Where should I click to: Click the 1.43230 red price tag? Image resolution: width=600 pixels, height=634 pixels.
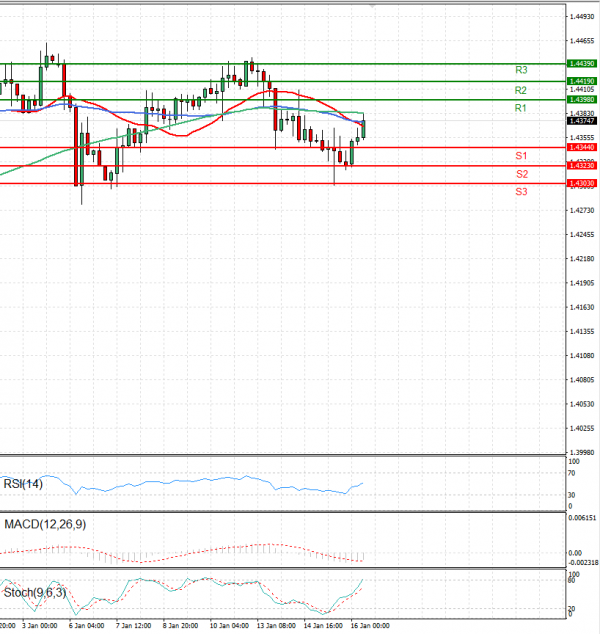581,166
